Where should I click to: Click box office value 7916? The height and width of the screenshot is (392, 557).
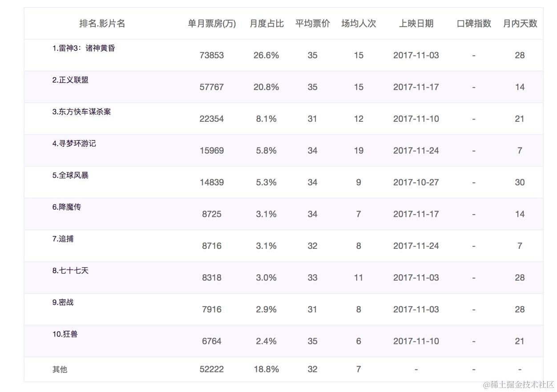click(x=212, y=309)
